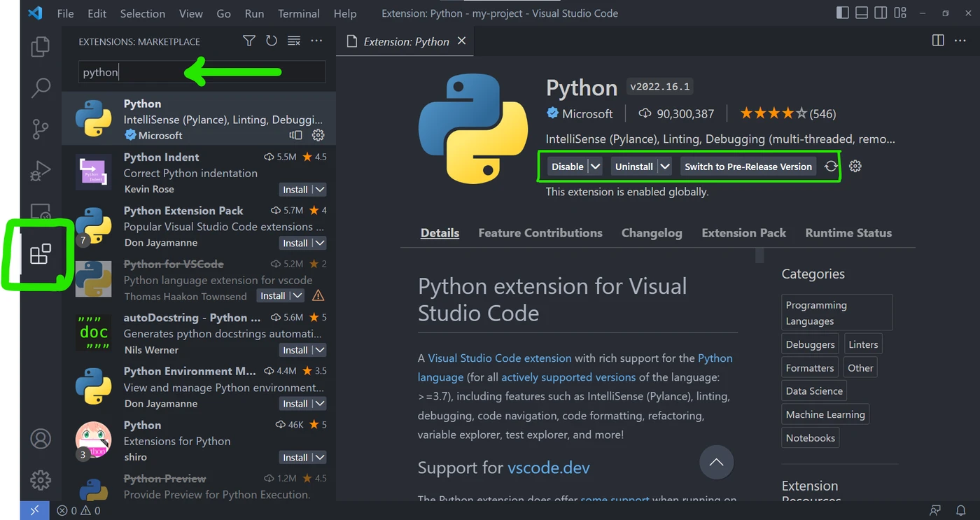Toggle primary side bar layout icon
The height and width of the screenshot is (520, 980).
click(x=843, y=13)
